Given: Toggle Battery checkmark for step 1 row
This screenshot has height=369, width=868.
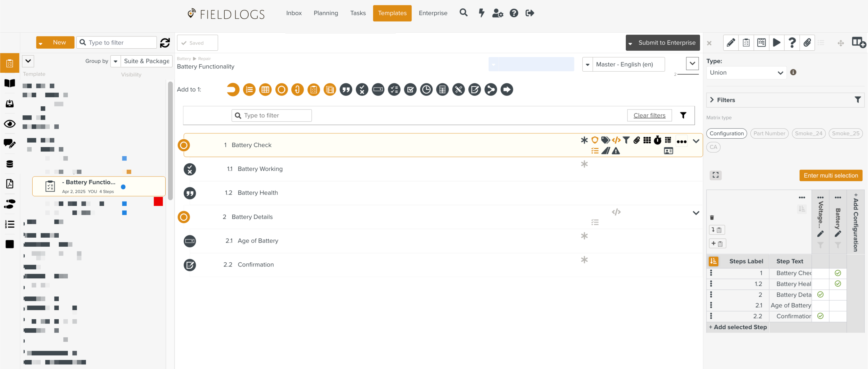Looking at the screenshot, I should pyautogui.click(x=837, y=273).
